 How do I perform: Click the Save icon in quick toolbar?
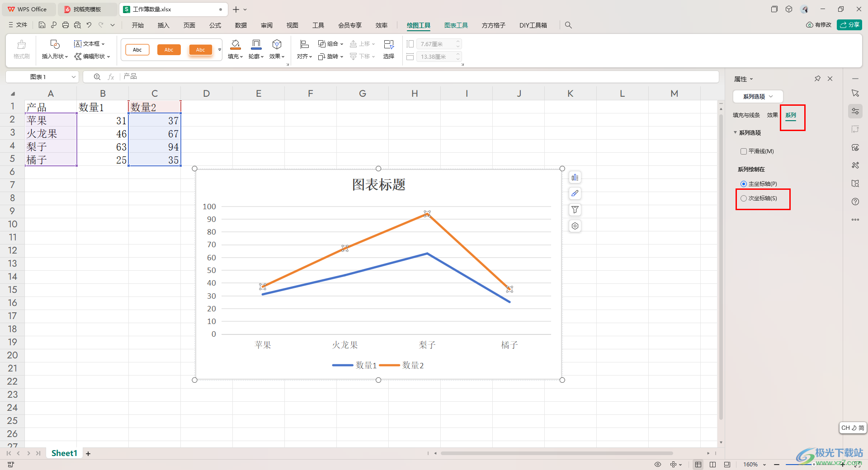click(42, 25)
